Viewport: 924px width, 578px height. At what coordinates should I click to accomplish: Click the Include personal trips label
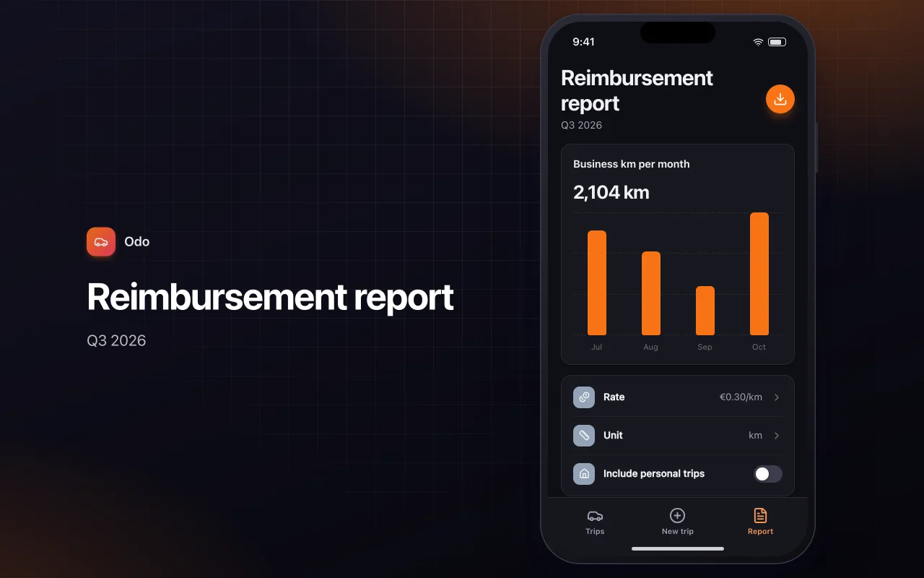tap(654, 474)
